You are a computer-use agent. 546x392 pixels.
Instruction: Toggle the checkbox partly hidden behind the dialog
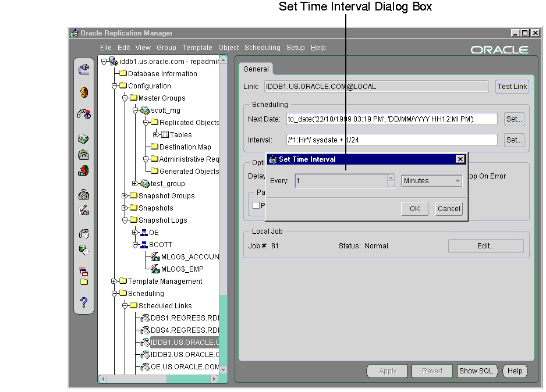pyautogui.click(x=256, y=205)
